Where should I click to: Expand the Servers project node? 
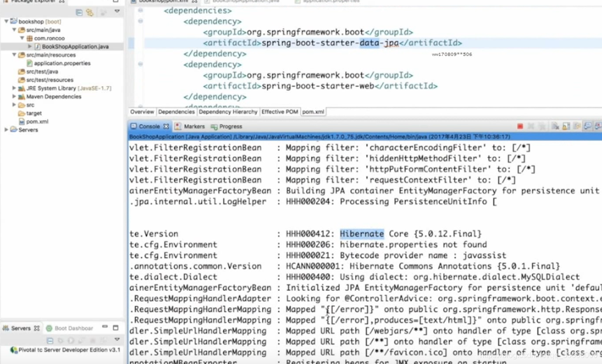(x=6, y=130)
